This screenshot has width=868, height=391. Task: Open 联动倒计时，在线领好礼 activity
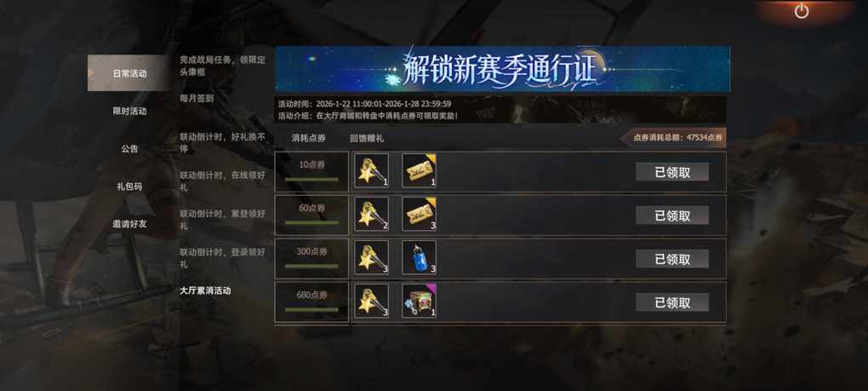pyautogui.click(x=223, y=181)
